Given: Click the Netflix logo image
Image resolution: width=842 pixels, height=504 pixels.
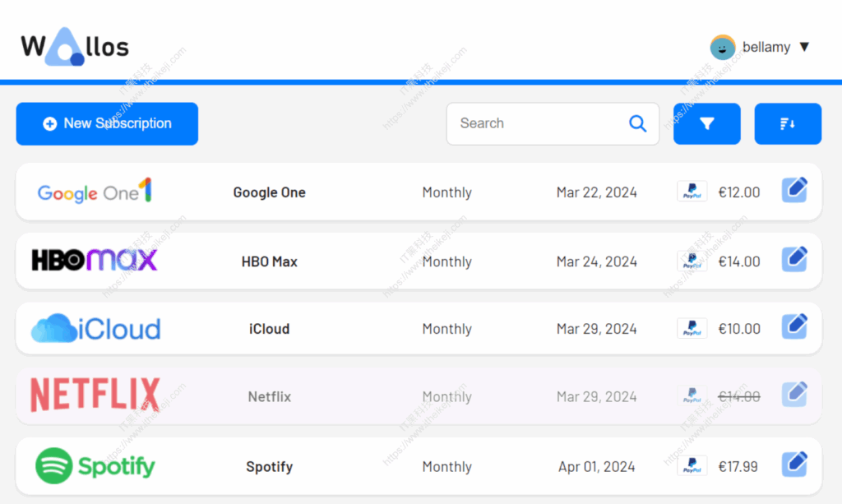Looking at the screenshot, I should [x=95, y=395].
